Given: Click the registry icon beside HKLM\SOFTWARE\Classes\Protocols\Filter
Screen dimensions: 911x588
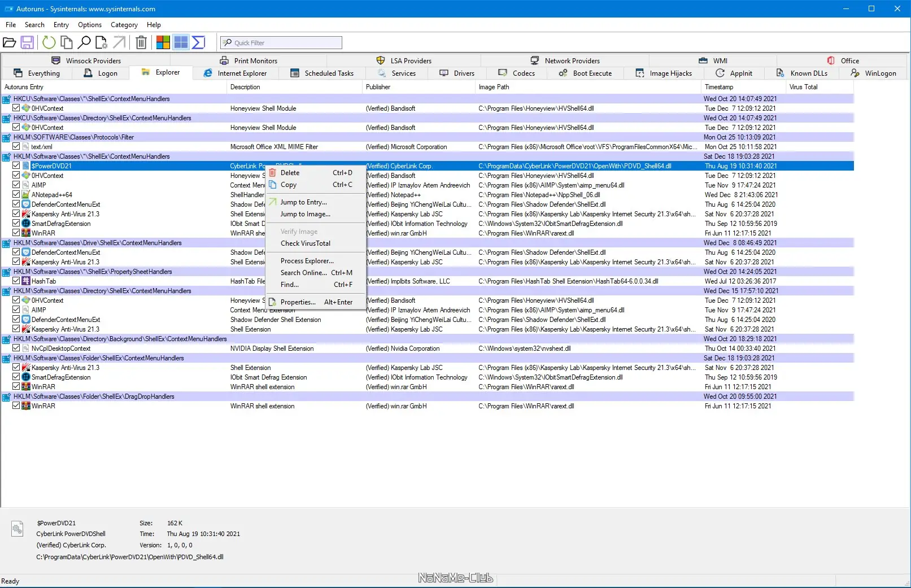Looking at the screenshot, I should pos(7,137).
